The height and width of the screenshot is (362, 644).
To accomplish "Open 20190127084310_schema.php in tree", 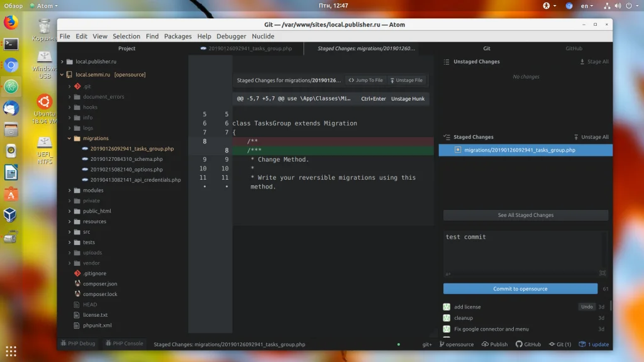I will (126, 159).
